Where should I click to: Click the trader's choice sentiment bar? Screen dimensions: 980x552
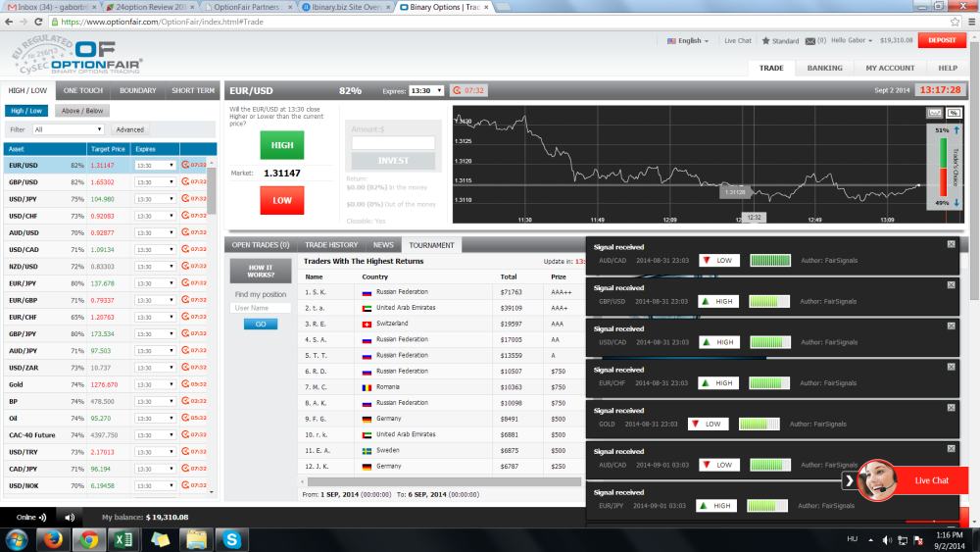tap(943, 167)
